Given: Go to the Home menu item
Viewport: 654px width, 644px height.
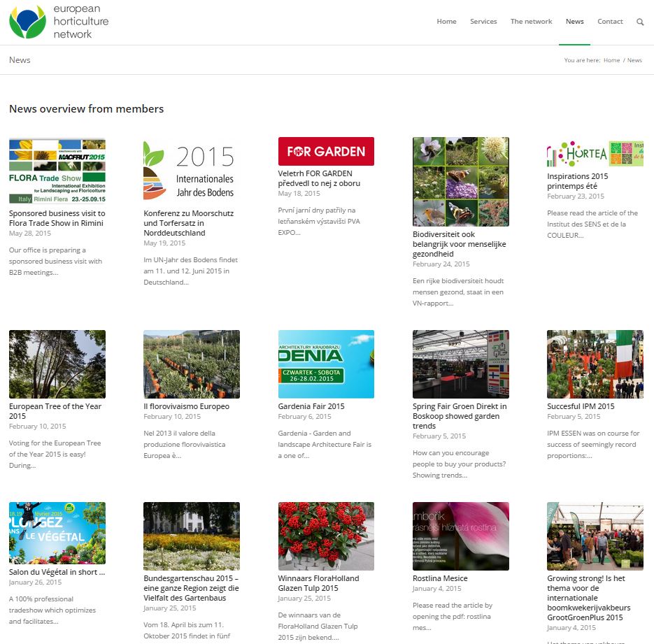Looking at the screenshot, I should click(x=446, y=21).
